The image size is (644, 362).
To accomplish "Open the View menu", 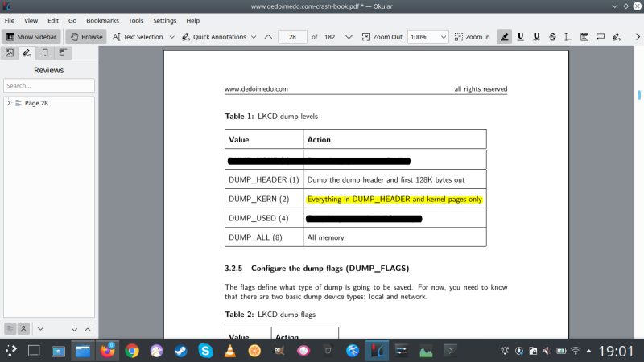I will (31, 21).
